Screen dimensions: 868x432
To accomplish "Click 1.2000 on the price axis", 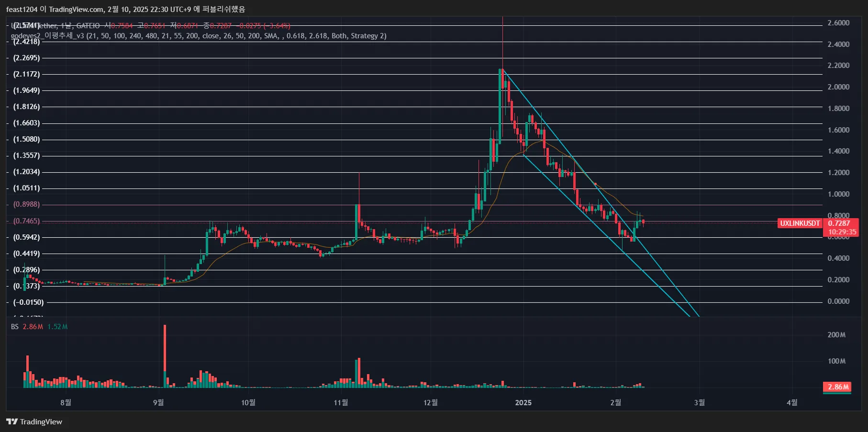I will pos(838,173).
